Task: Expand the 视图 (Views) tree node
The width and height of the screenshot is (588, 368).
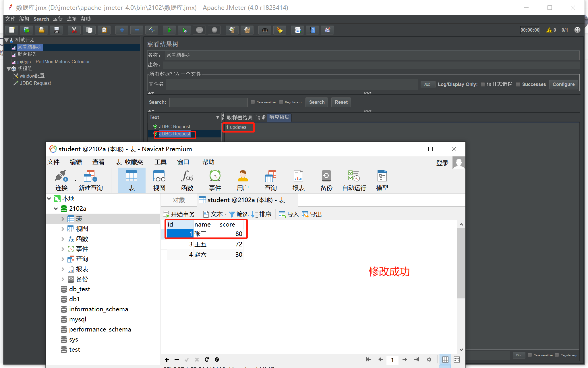Action: point(63,229)
